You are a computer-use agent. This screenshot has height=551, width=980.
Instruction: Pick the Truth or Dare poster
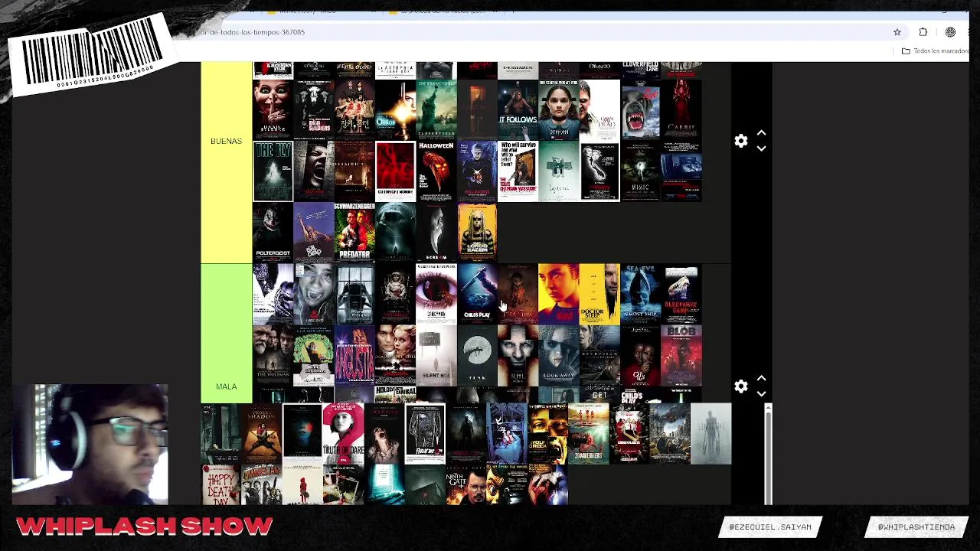pyautogui.click(x=343, y=434)
